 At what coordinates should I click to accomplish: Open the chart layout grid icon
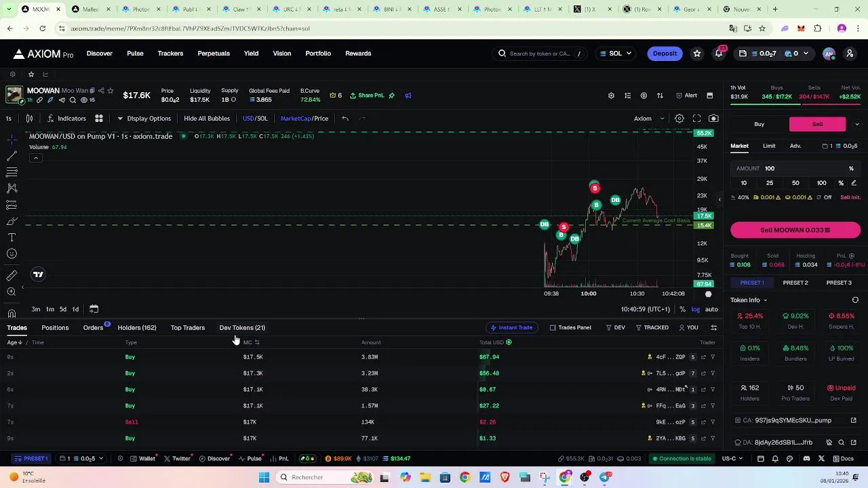coord(98,119)
